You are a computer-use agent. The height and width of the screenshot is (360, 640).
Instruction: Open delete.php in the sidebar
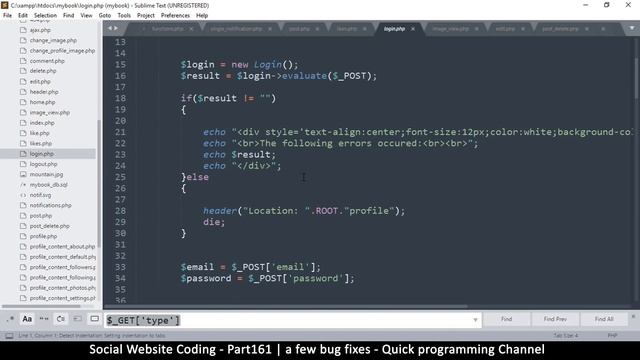43,71
